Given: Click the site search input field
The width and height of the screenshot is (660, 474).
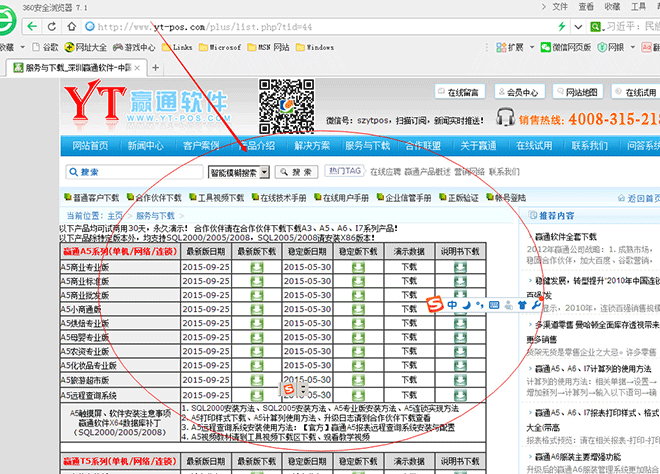Looking at the screenshot, I should click(134, 172).
